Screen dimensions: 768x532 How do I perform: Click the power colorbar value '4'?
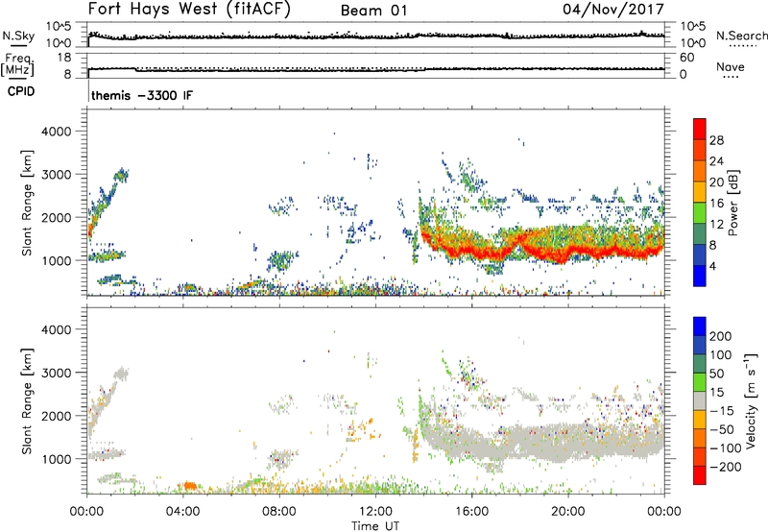pyautogui.click(x=712, y=266)
